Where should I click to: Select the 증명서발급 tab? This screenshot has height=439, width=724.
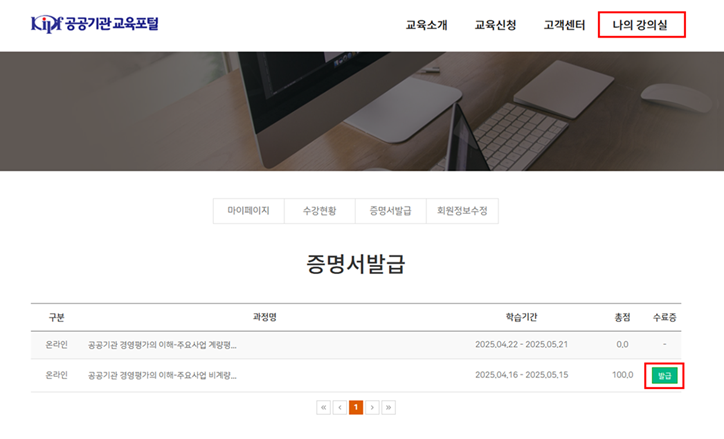tap(390, 211)
